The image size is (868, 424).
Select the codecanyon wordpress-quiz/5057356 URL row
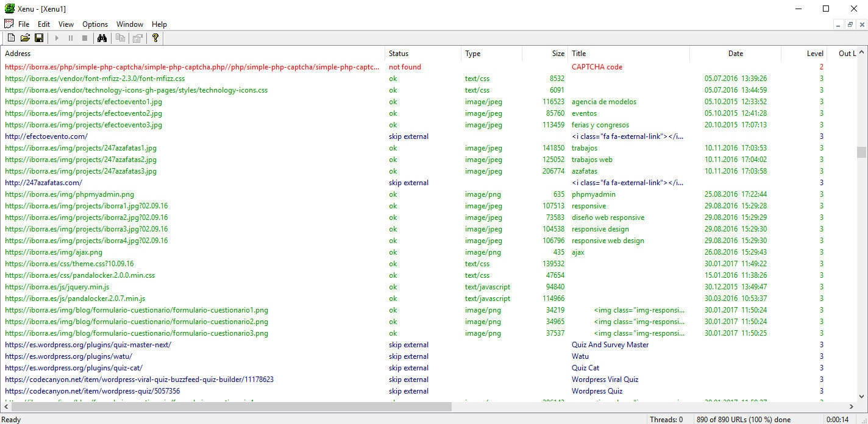click(93, 391)
